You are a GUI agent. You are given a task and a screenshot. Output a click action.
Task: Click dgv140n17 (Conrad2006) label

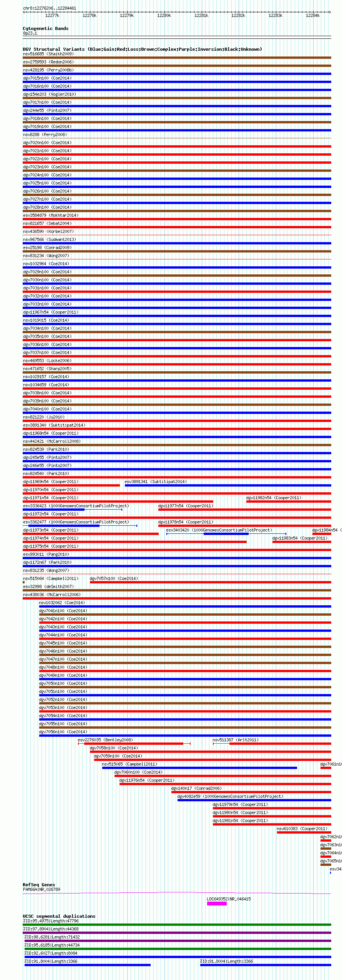click(196, 788)
